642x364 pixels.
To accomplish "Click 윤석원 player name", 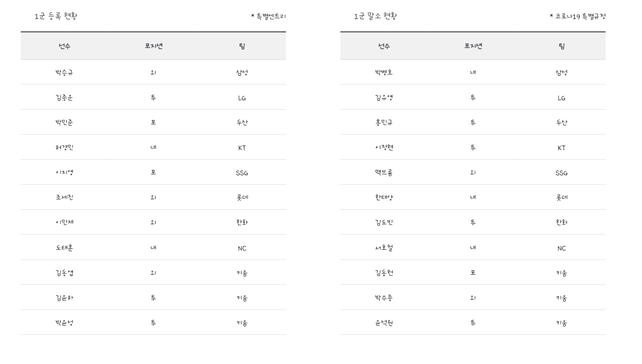I will [x=384, y=323].
